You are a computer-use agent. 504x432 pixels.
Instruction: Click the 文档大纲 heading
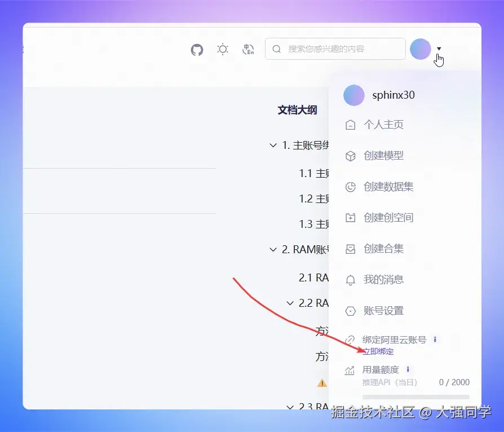pyautogui.click(x=297, y=110)
